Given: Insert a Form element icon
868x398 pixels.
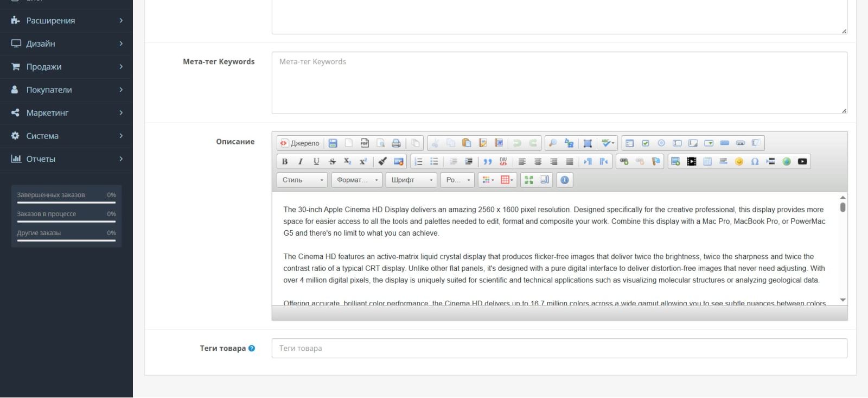Looking at the screenshot, I should (629, 143).
